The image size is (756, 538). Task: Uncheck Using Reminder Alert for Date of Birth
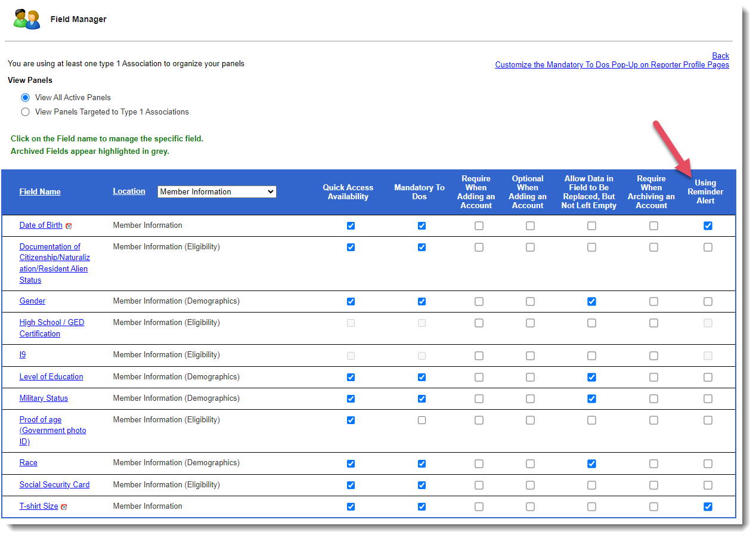(x=708, y=226)
